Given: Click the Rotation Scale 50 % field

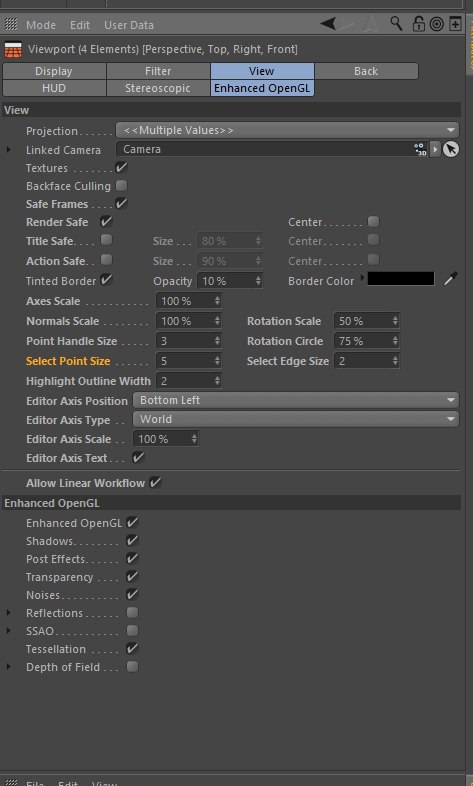Looking at the screenshot, I should pos(367,321).
